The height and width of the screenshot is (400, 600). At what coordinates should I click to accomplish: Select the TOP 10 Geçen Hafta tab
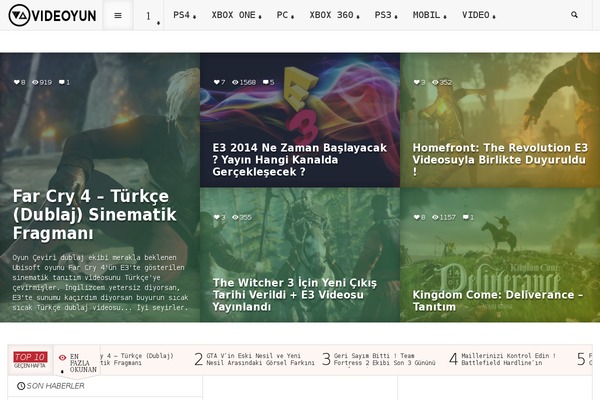coord(31,359)
